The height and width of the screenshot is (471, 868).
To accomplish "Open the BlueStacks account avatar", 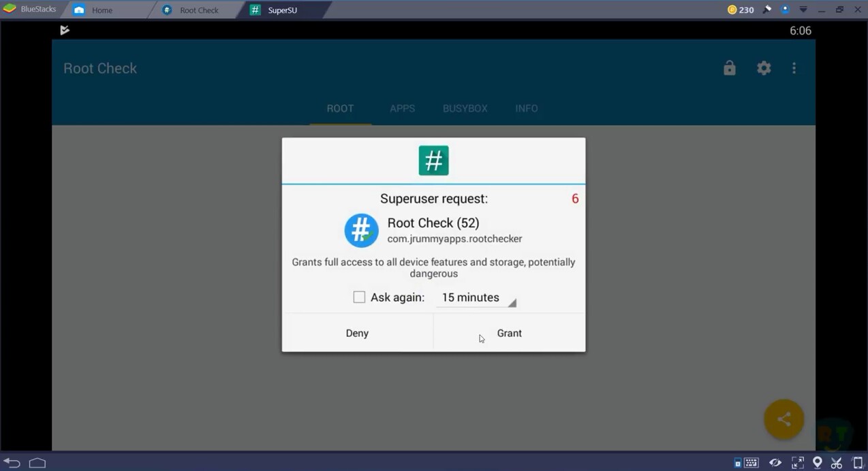I will pos(786,10).
